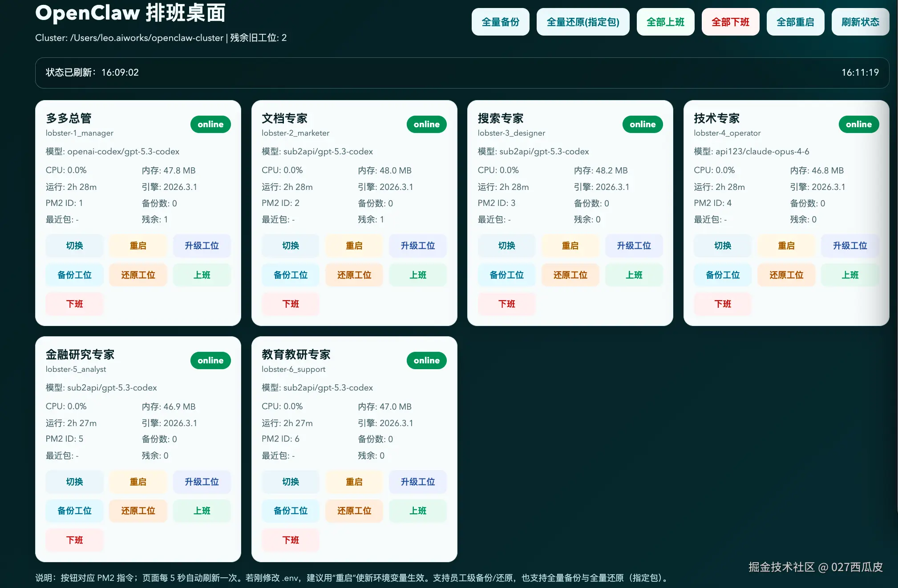898x588 pixels.
Task: Click 切换 on 多多总管 card
Action: coord(74,246)
